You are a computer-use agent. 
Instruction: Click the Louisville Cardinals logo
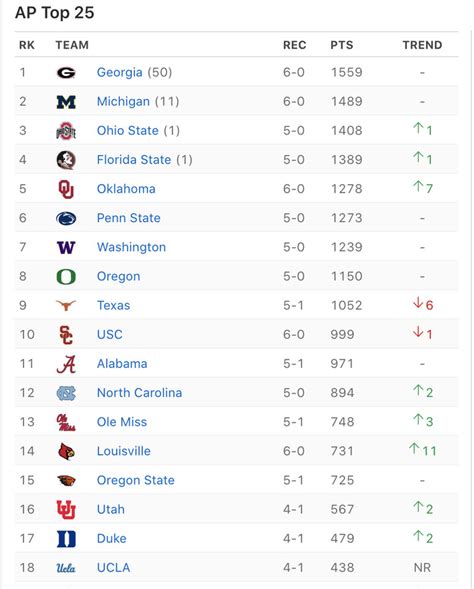point(66,451)
